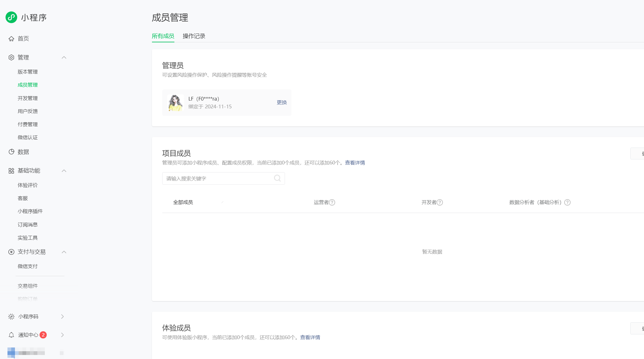Viewport: 644px width, 359px height.
Task: Open 版本管理 in the sidebar
Action: [28, 72]
